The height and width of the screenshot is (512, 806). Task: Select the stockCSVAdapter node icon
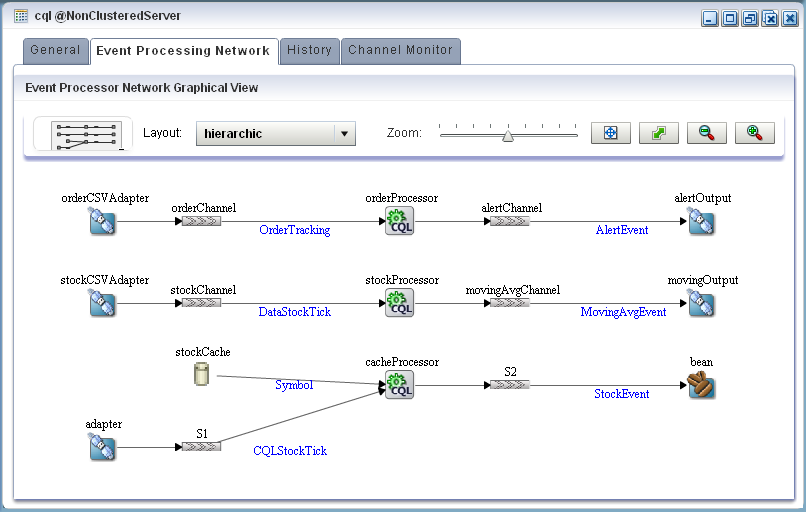click(102, 303)
